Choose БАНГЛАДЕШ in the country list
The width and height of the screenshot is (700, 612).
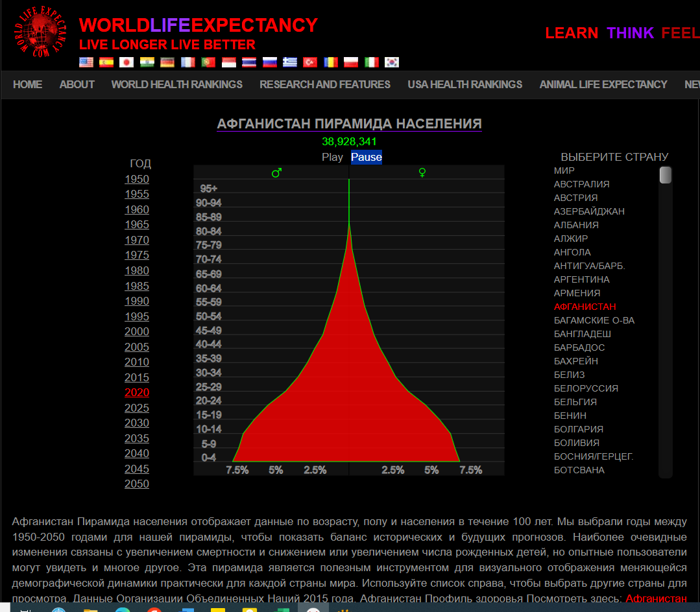(582, 334)
